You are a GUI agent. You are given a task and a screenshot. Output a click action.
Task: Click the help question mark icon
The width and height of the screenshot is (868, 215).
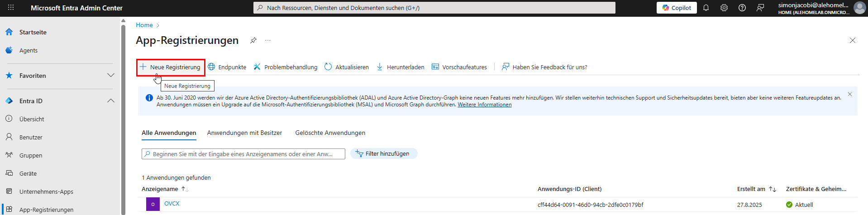(x=742, y=8)
